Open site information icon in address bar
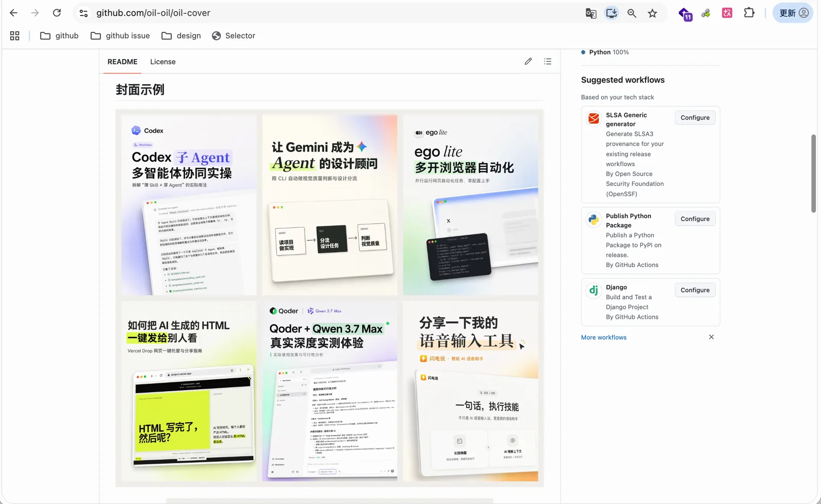This screenshot has height=504, width=821. point(84,13)
